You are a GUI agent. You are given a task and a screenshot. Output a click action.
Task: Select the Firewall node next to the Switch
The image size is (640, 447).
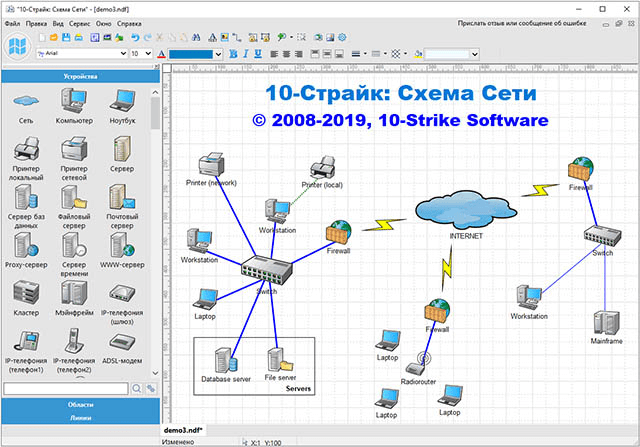337,233
